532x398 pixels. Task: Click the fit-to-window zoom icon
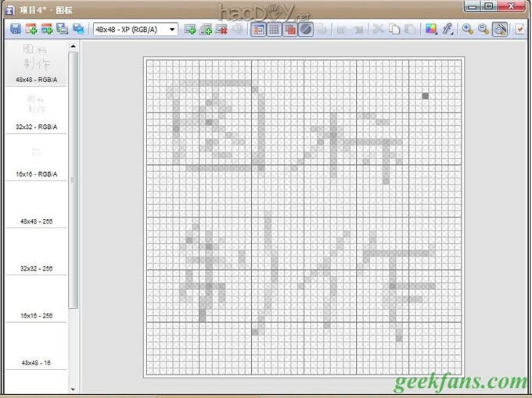(500, 29)
